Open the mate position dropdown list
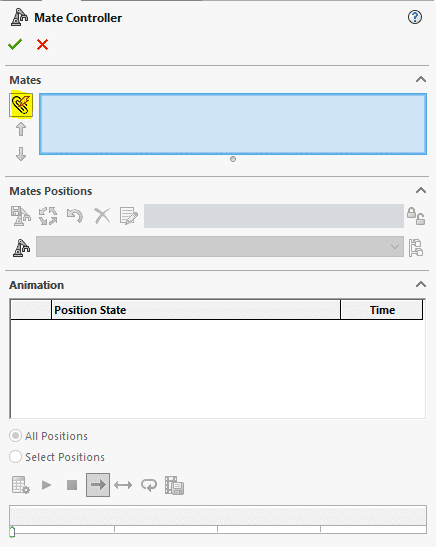This screenshot has width=436, height=547. tap(220, 247)
